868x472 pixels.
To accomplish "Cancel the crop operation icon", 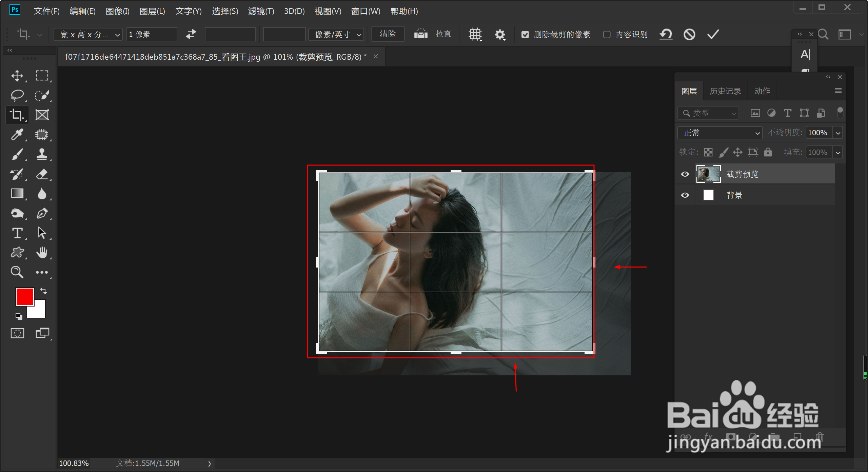I will coord(689,34).
